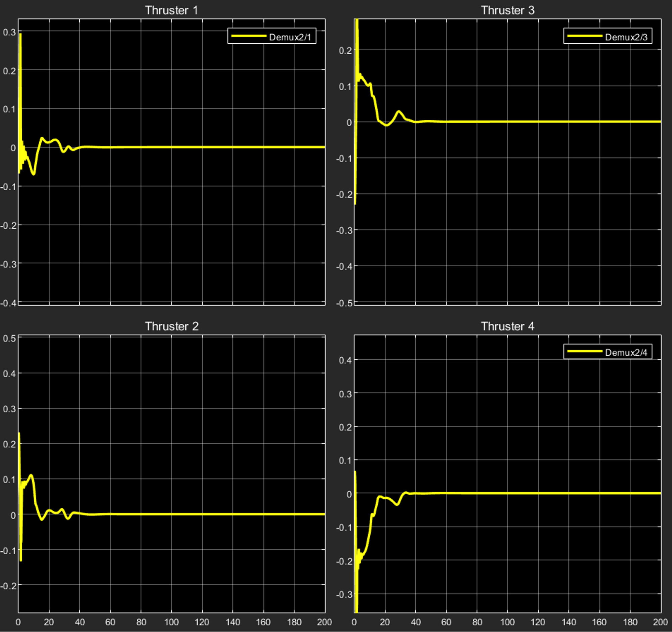Click yellow line sample in Demux2/4 legend
672x632 pixels.
click(x=584, y=351)
